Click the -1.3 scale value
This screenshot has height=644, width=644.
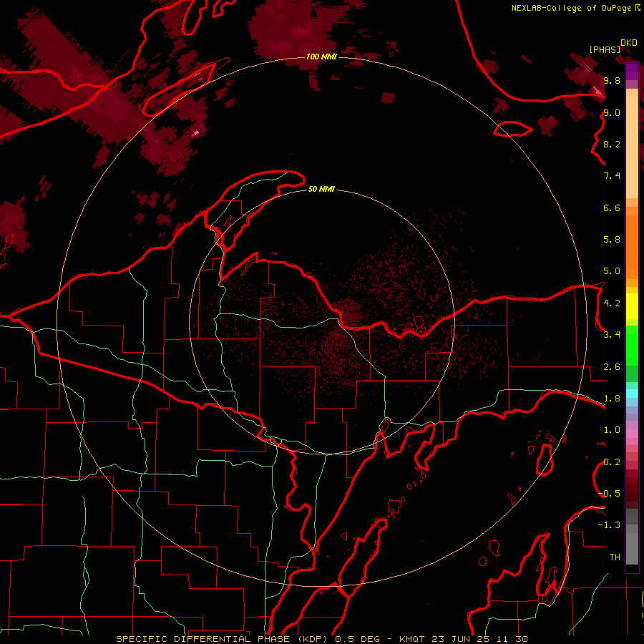[609, 525]
